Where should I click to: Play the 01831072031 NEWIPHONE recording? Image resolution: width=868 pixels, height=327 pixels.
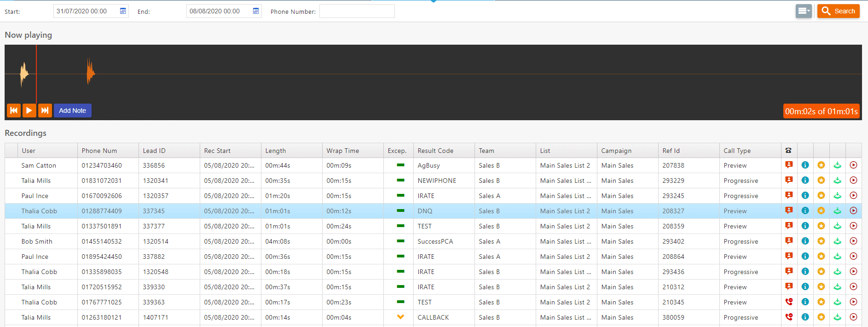(x=853, y=180)
